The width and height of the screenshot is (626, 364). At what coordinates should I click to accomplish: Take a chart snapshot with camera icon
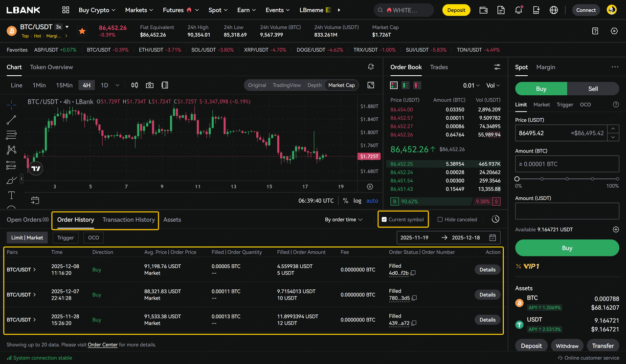tap(150, 85)
